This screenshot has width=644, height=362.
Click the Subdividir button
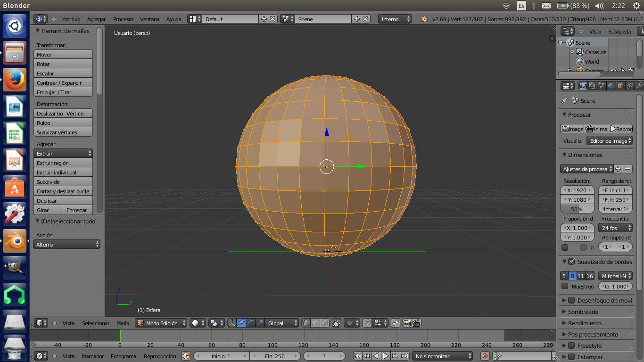pyautogui.click(x=63, y=182)
